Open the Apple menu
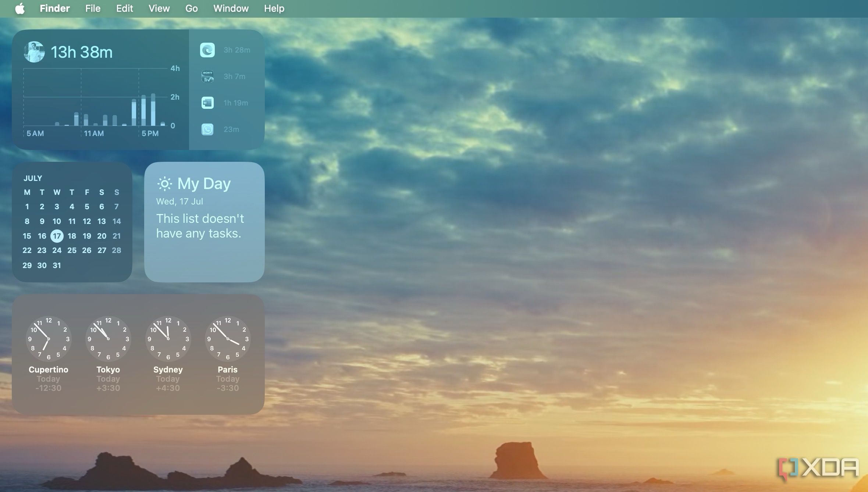 [x=20, y=8]
